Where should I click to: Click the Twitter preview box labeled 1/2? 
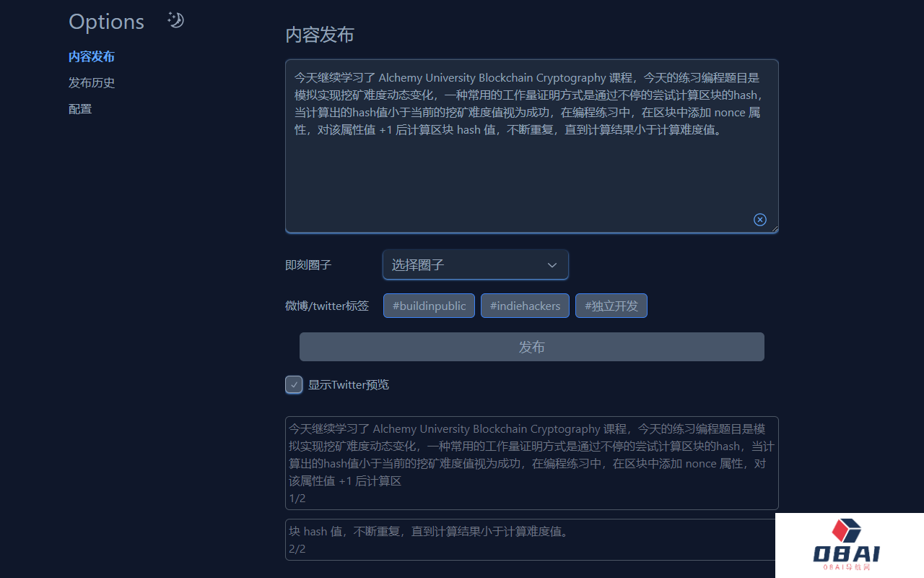tap(531, 462)
